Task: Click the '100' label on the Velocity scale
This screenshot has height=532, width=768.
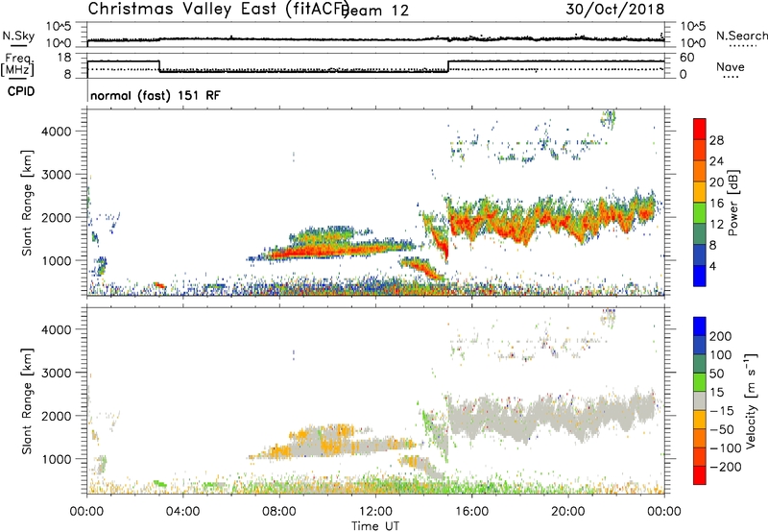Action: [x=721, y=354]
